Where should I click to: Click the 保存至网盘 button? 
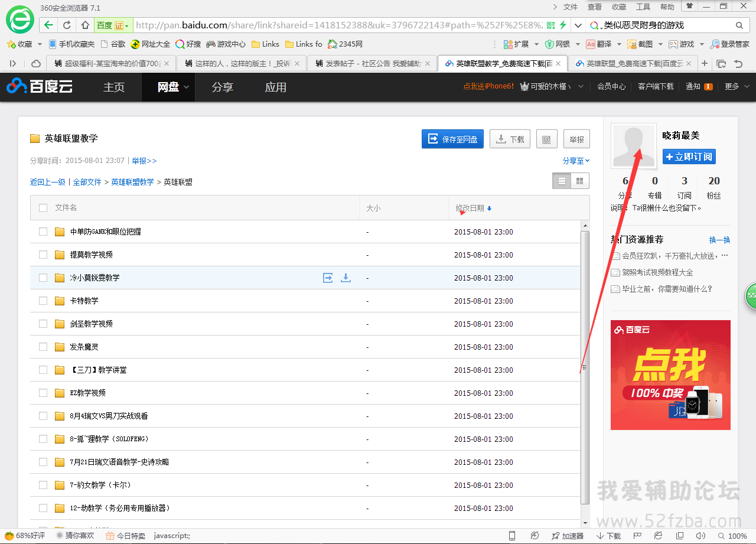click(x=453, y=139)
